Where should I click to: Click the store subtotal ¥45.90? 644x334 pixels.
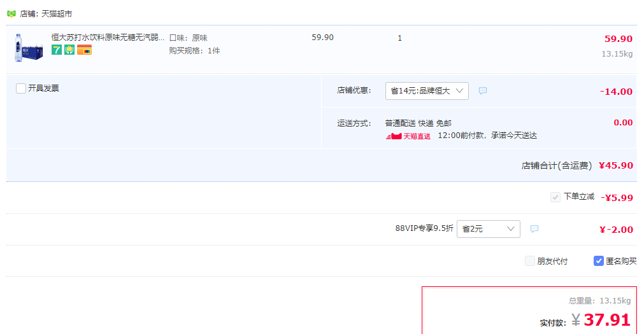(x=616, y=165)
